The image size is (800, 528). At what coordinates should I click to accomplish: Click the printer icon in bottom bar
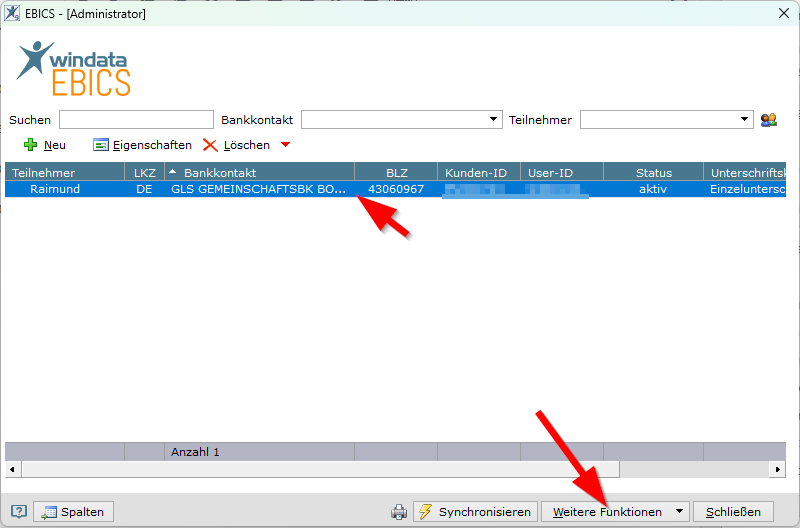399,512
